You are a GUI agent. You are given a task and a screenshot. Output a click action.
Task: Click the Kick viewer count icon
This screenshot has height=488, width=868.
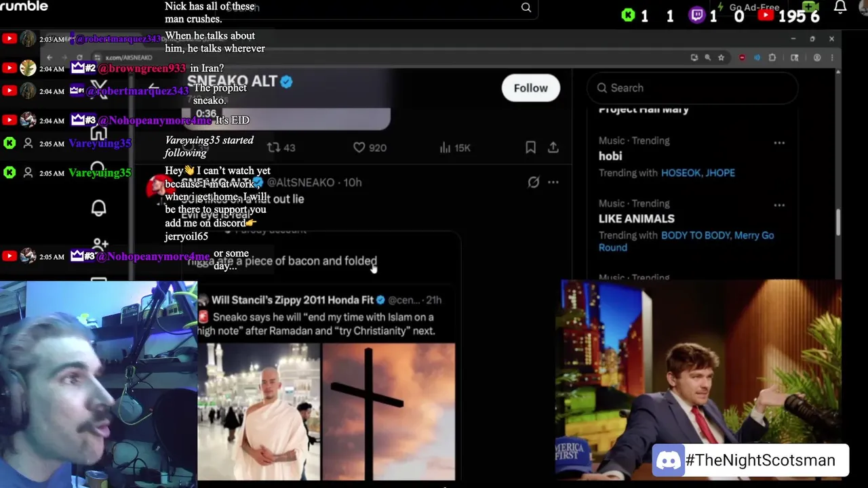pyautogui.click(x=628, y=16)
